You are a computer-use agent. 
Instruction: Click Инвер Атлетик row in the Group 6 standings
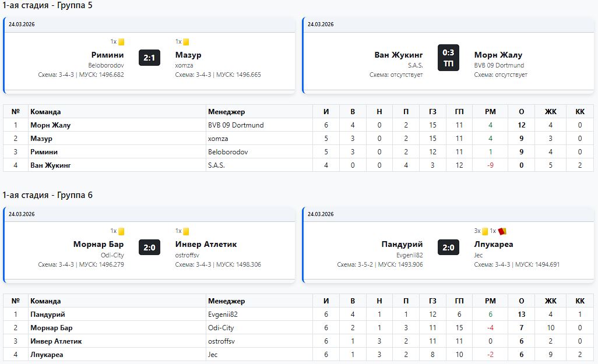pyautogui.click(x=56, y=341)
